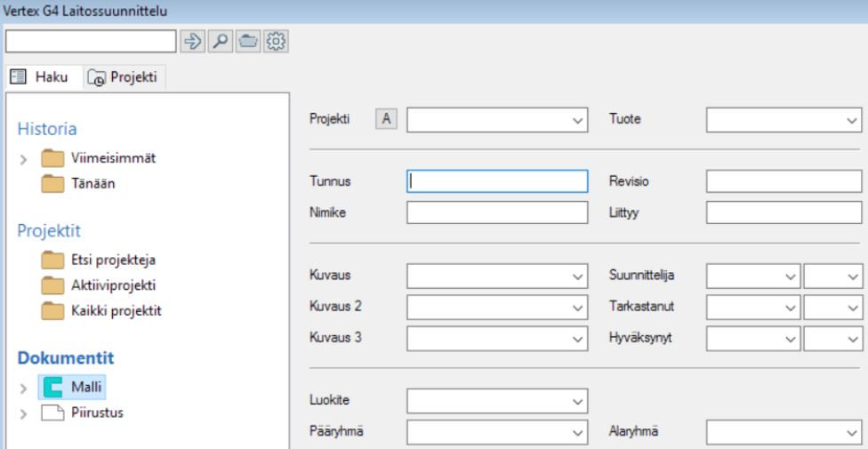Select the Piirustus drawing document icon
The height and width of the screenshot is (449, 868).
coord(52,413)
